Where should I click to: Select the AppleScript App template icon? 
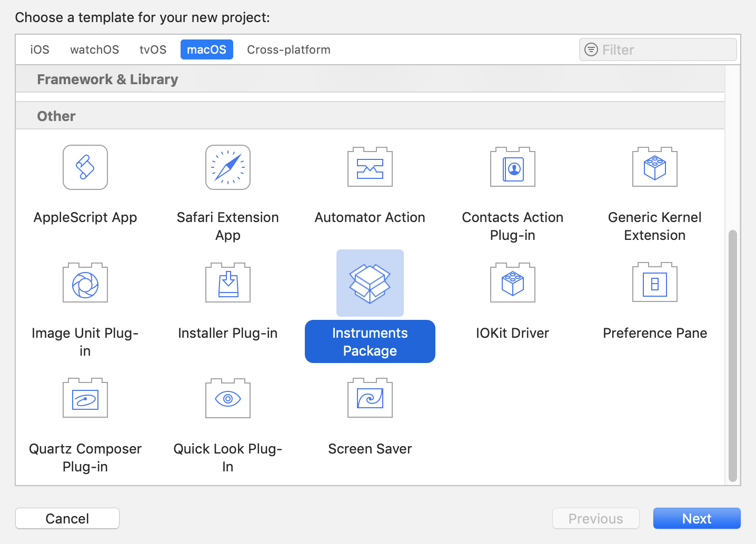(x=85, y=167)
